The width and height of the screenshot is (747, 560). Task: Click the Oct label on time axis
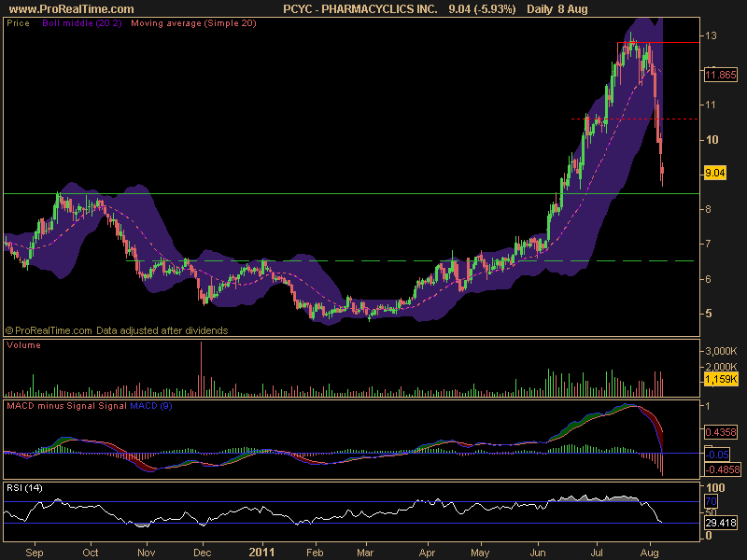click(91, 553)
